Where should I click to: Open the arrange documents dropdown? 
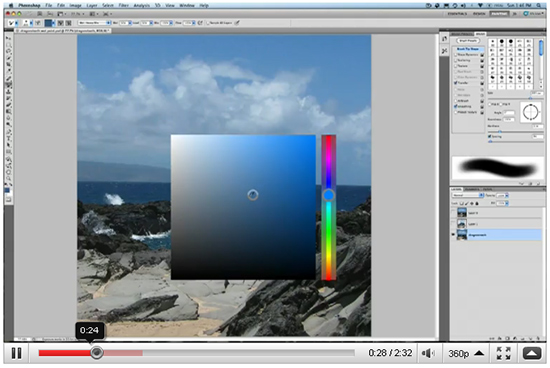pyautogui.click(x=94, y=14)
